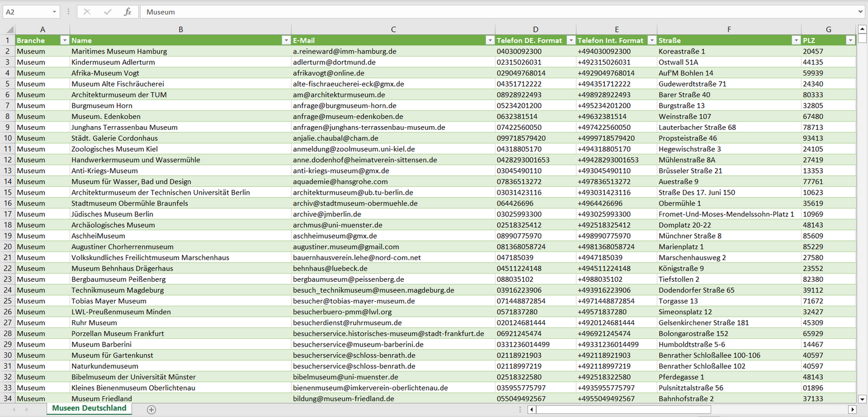Screen dimensions: 868x417
Task: Open the E-Mail column filter dropdown
Action: (490, 40)
